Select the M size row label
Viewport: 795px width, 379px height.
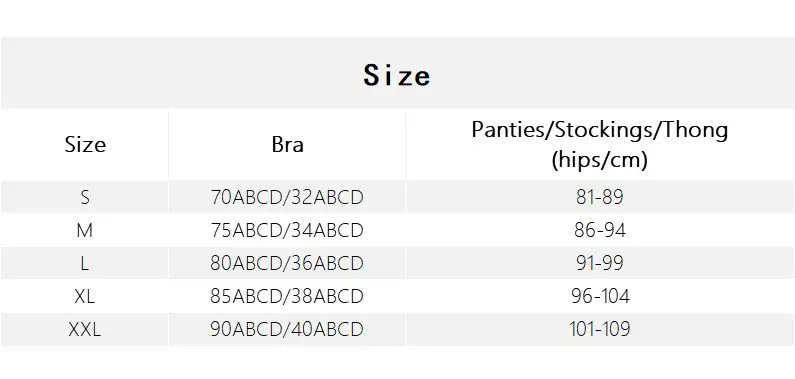(x=85, y=231)
